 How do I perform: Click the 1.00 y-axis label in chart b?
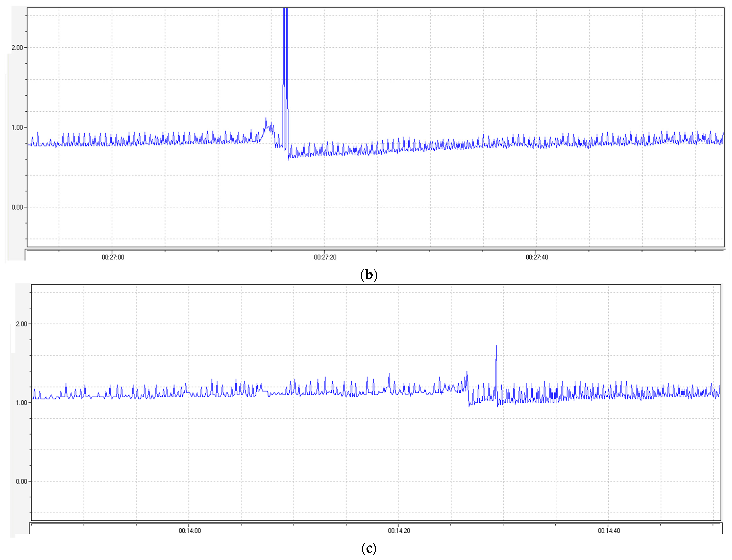(x=17, y=128)
